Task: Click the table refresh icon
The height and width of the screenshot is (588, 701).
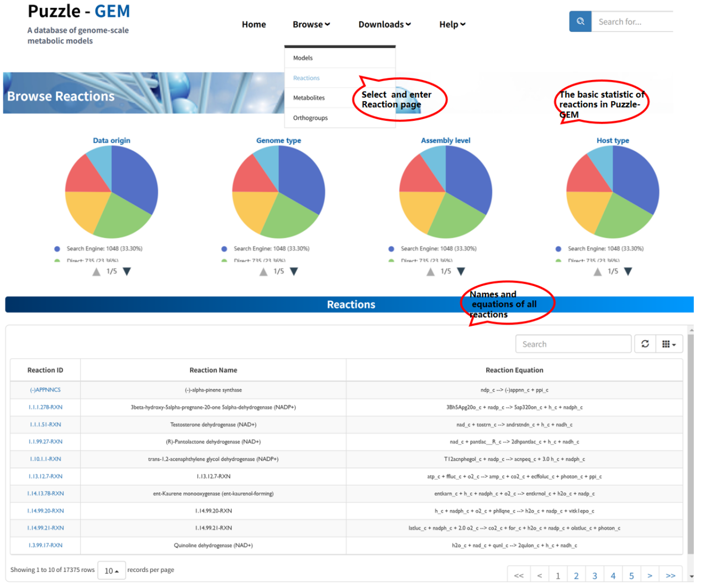Action: (x=645, y=344)
